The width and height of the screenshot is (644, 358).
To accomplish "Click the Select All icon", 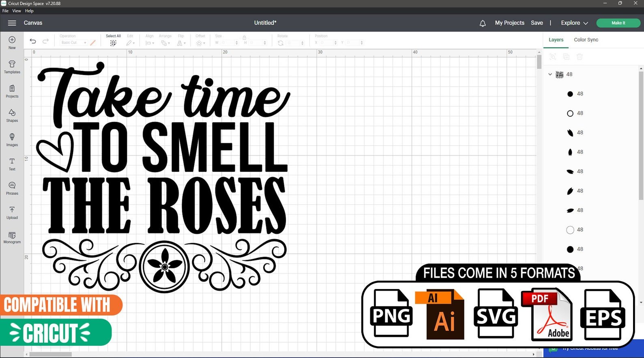I will 113,43.
